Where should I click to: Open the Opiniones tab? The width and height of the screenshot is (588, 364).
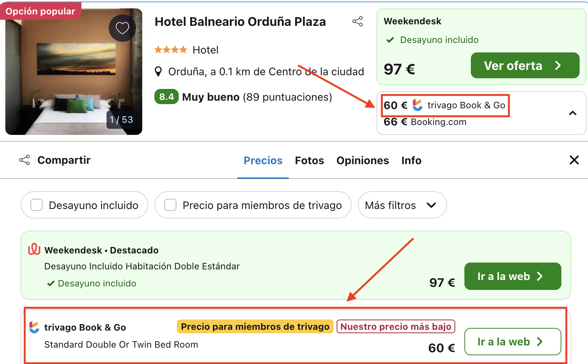coord(362,160)
